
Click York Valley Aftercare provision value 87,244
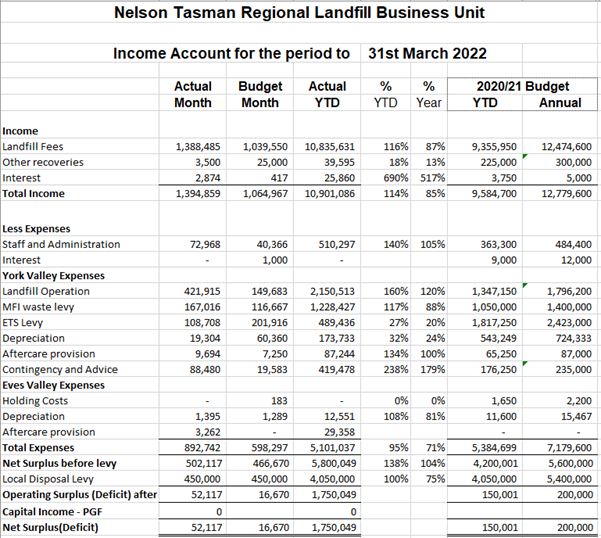(339, 354)
